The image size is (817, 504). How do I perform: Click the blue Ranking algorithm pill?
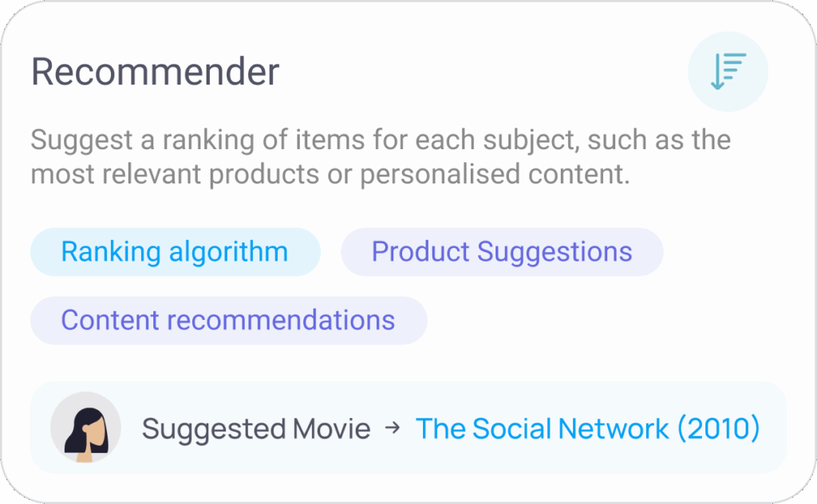click(x=175, y=252)
